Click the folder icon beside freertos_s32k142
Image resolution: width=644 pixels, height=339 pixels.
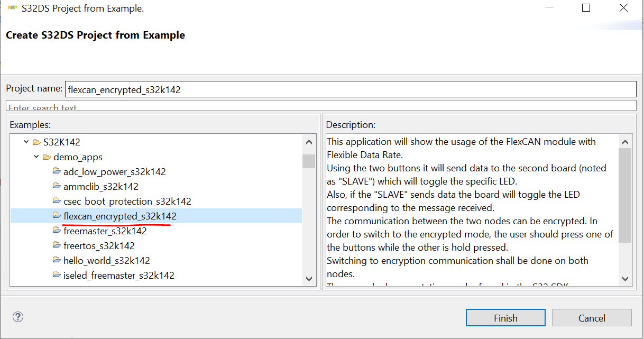point(57,245)
